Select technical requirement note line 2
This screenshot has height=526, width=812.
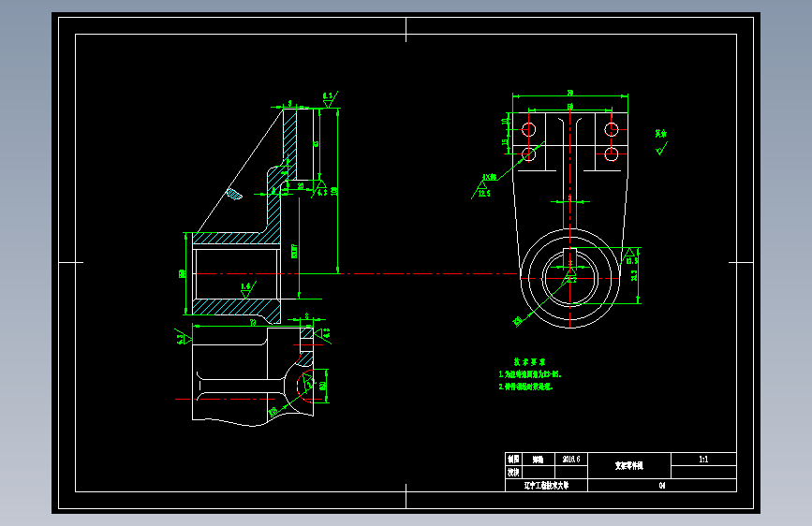(x=525, y=387)
